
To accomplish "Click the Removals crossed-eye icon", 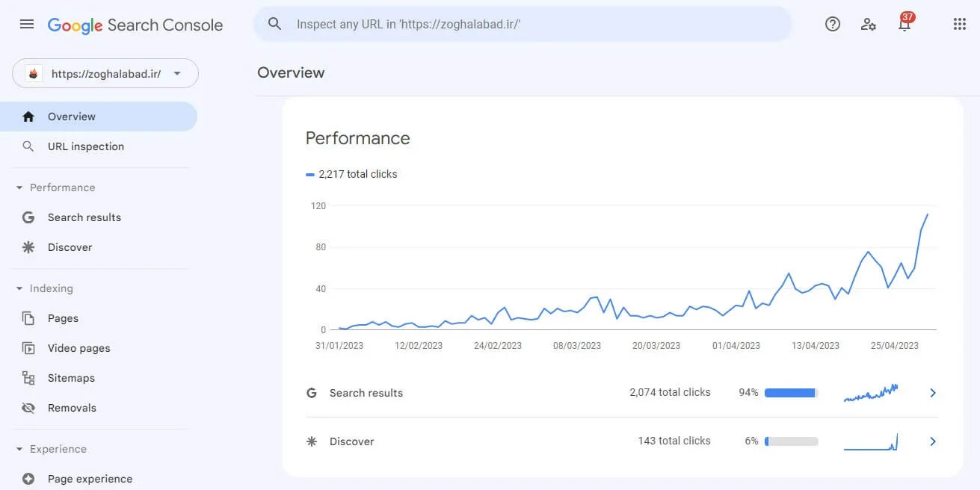I will [28, 408].
